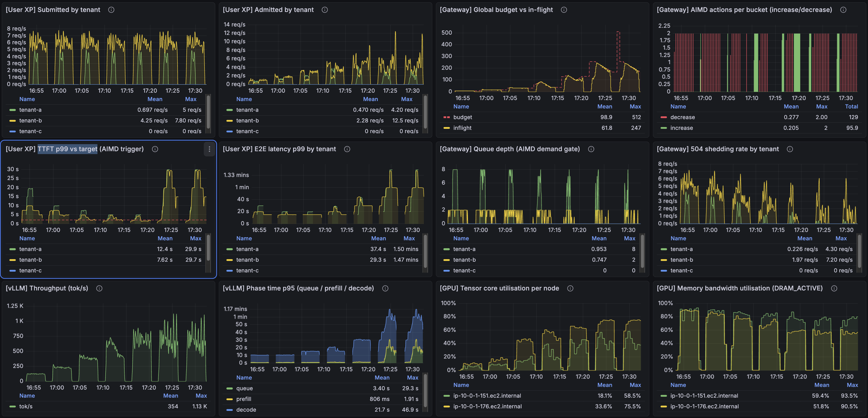
Task: Open AIMD actions per bucket title menu
Action: [x=744, y=10]
